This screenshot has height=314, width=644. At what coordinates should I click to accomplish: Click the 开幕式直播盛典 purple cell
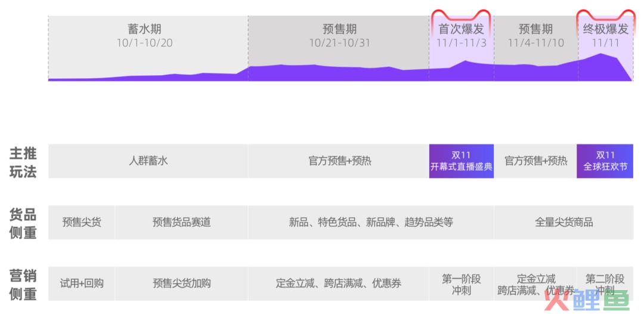[461, 161]
